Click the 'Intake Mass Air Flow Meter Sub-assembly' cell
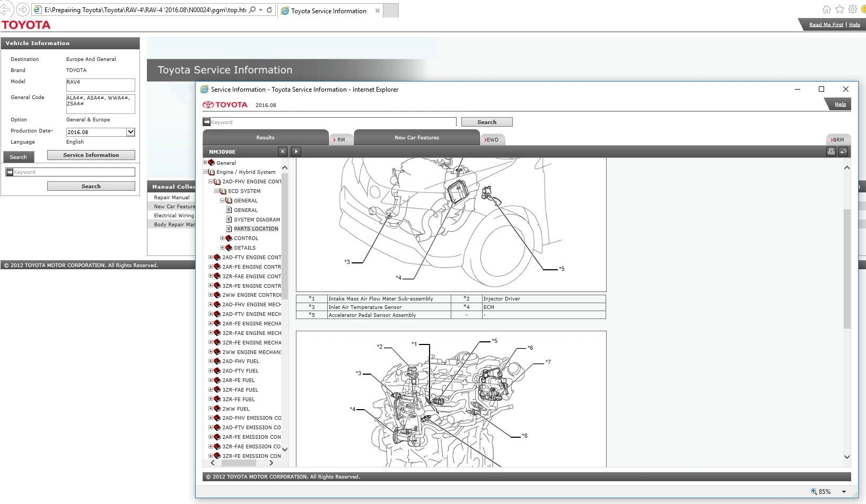Viewport: 866px width, 504px height. point(389,299)
